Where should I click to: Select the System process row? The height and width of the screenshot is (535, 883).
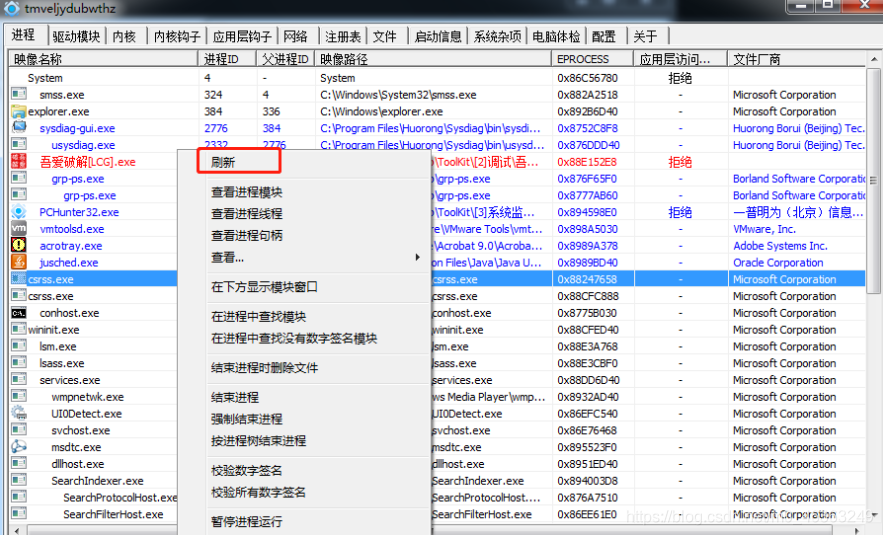(x=437, y=78)
